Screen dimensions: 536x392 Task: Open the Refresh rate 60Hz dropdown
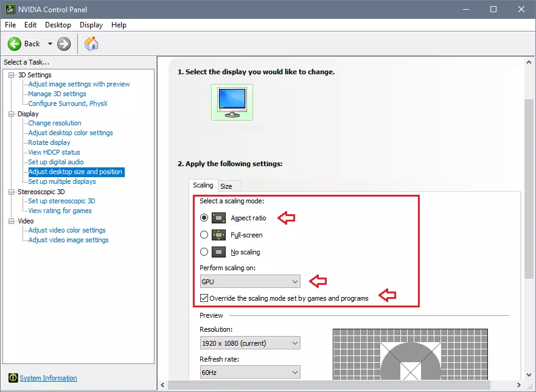click(x=250, y=372)
